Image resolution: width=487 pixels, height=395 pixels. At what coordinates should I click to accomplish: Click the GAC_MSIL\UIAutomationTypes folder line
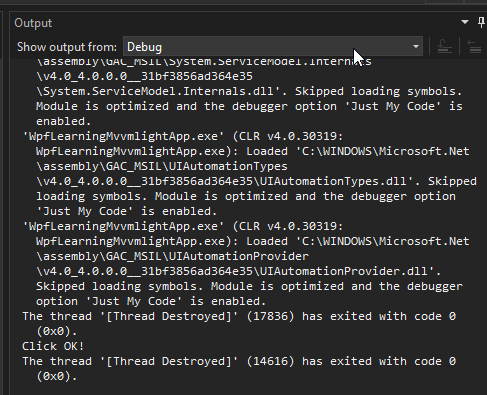162,166
